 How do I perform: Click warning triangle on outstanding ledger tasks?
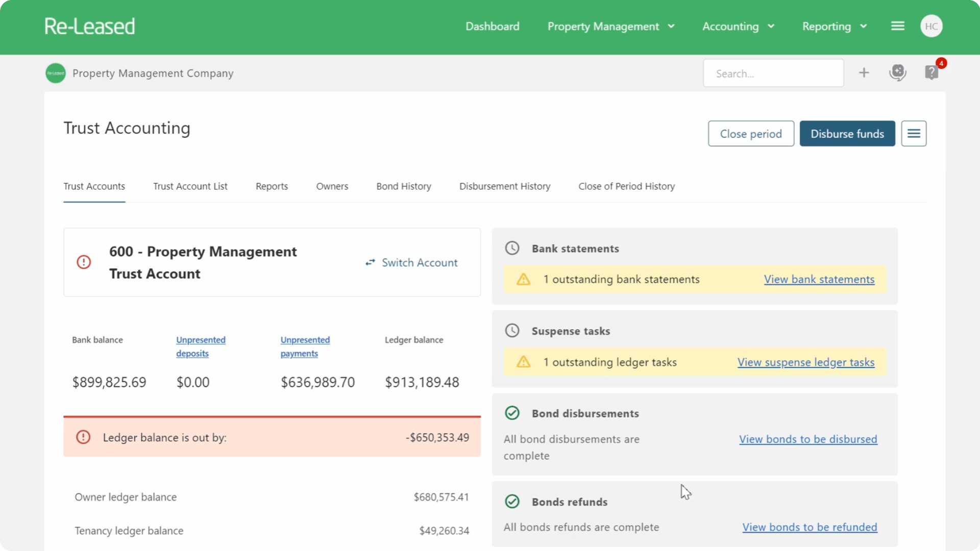coord(524,362)
